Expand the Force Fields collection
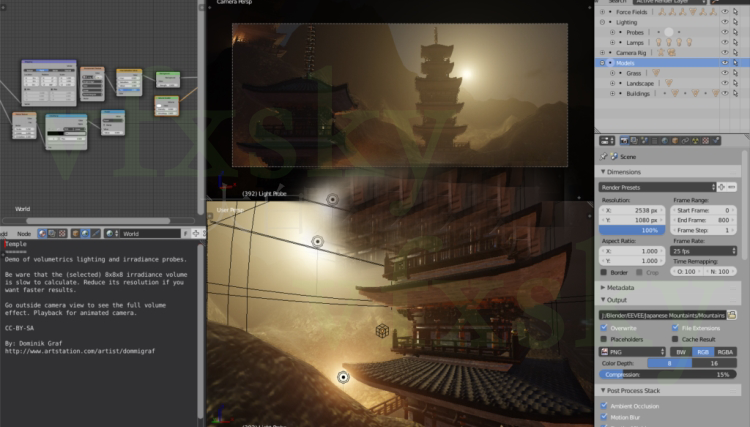 [x=602, y=12]
